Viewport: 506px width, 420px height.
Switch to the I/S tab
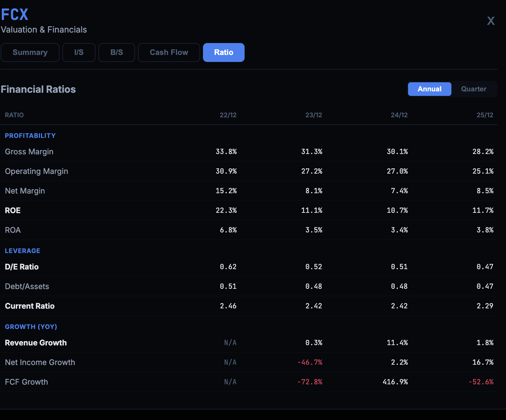coord(79,52)
